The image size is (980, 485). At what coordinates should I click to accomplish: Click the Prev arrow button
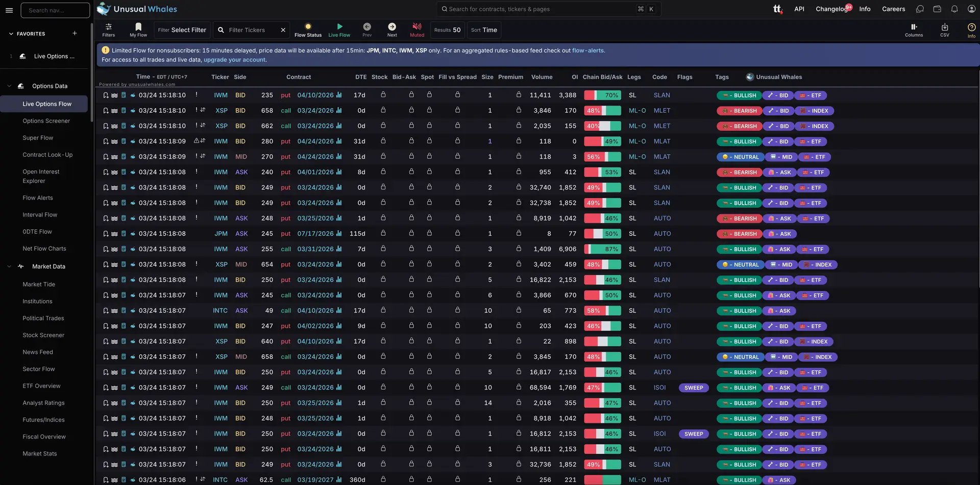click(x=367, y=30)
